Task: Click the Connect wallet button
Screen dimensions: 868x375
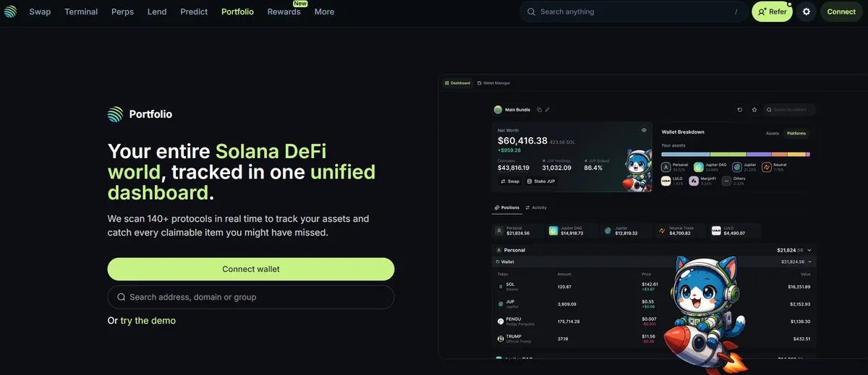Action: pyautogui.click(x=251, y=270)
